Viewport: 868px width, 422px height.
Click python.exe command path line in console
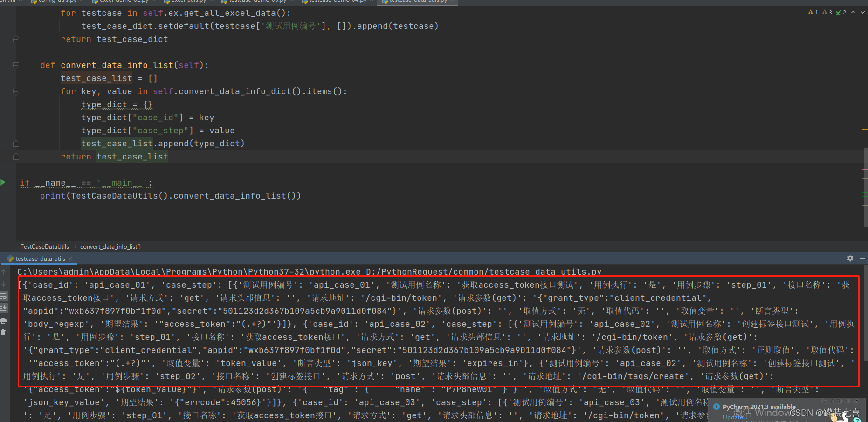310,271
